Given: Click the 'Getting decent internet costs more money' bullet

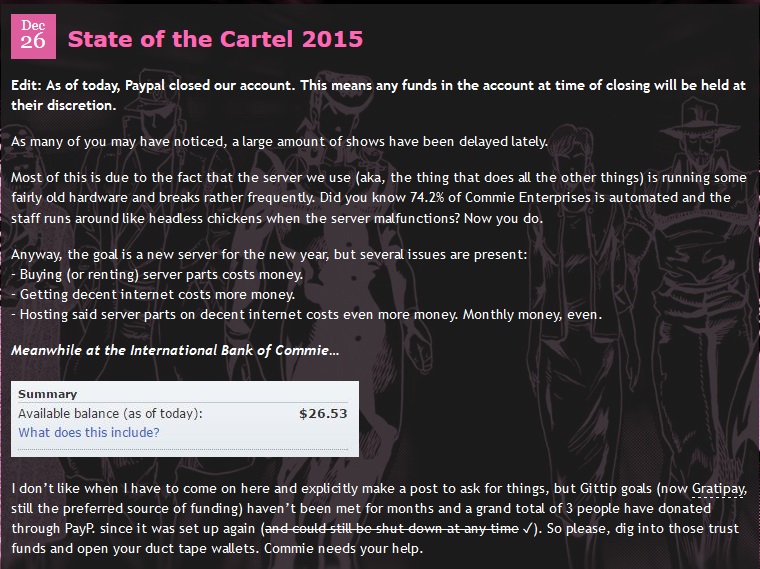Looking at the screenshot, I should (x=153, y=295).
